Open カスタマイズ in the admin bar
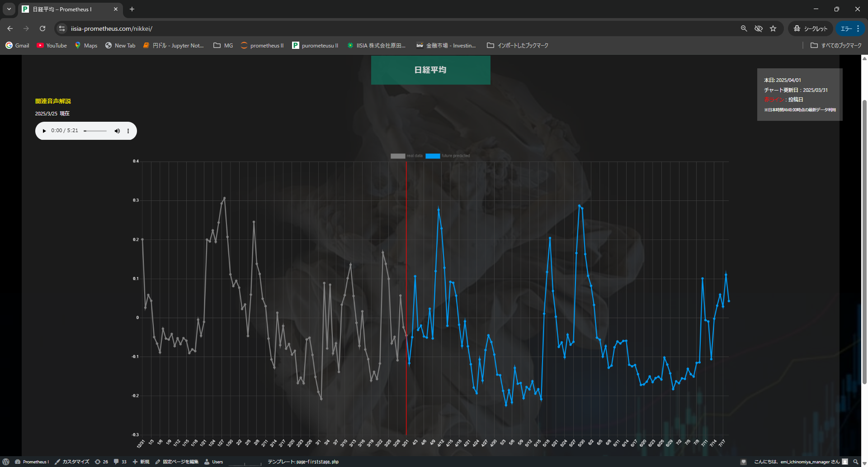The image size is (868, 467). pos(72,462)
